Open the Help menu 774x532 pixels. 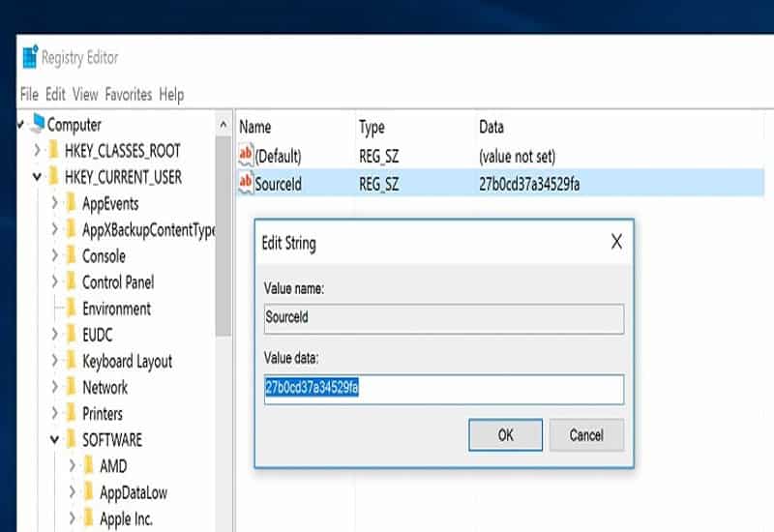tap(171, 94)
